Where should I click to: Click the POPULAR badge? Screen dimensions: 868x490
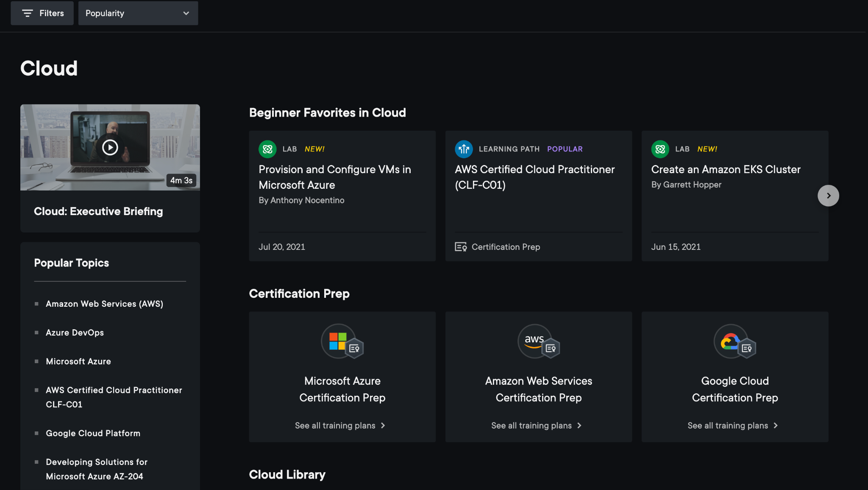click(565, 149)
